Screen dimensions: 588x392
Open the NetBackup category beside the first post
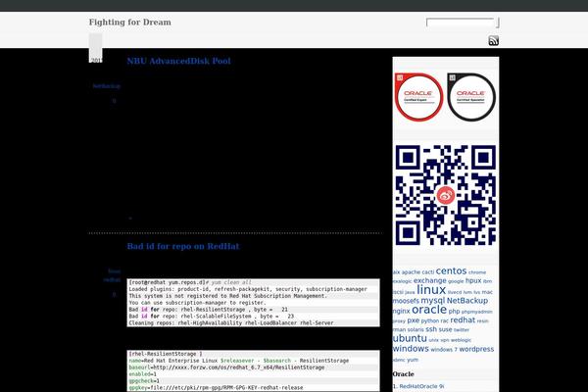pos(107,86)
